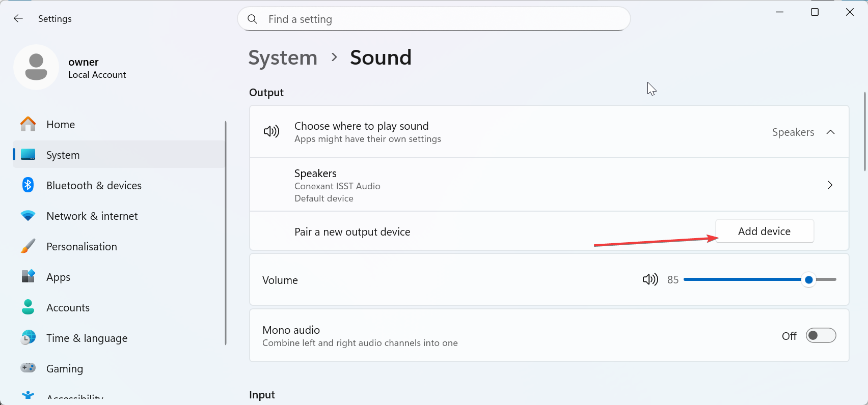Click the Accounts person icon
The image size is (868, 405).
28,307
